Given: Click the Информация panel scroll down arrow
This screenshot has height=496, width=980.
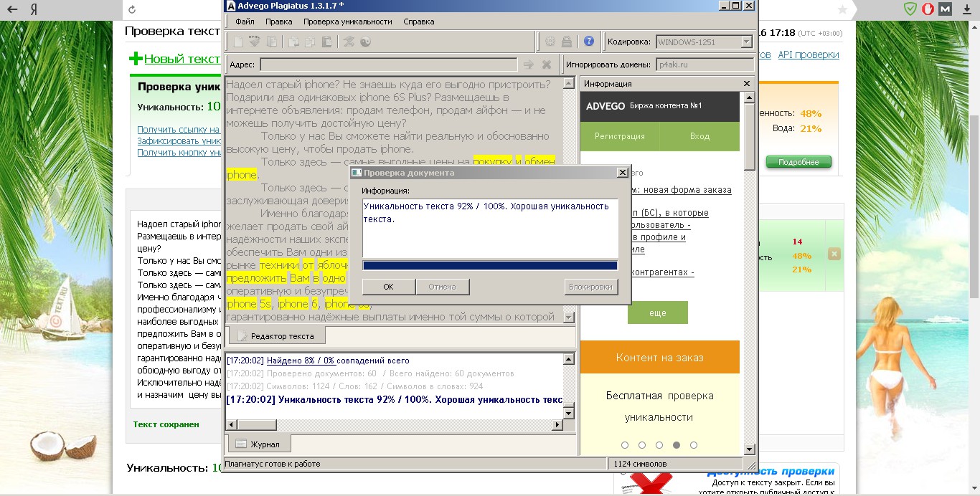Looking at the screenshot, I should tap(750, 449).
